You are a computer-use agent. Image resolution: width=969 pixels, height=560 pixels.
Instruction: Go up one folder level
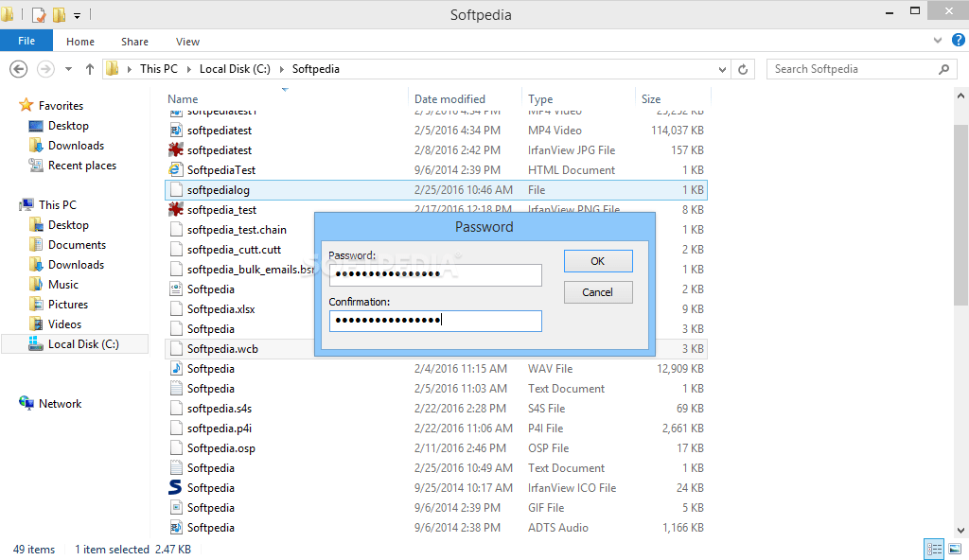pyautogui.click(x=89, y=69)
